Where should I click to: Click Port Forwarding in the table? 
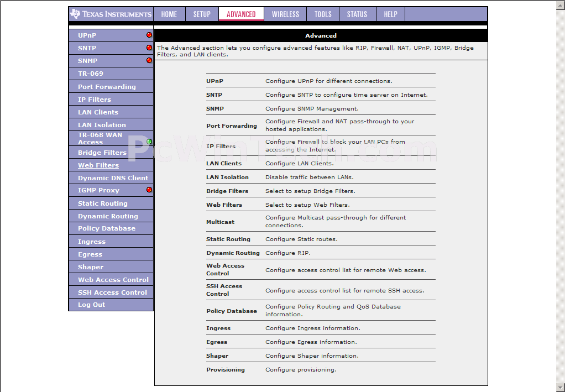coord(231,126)
